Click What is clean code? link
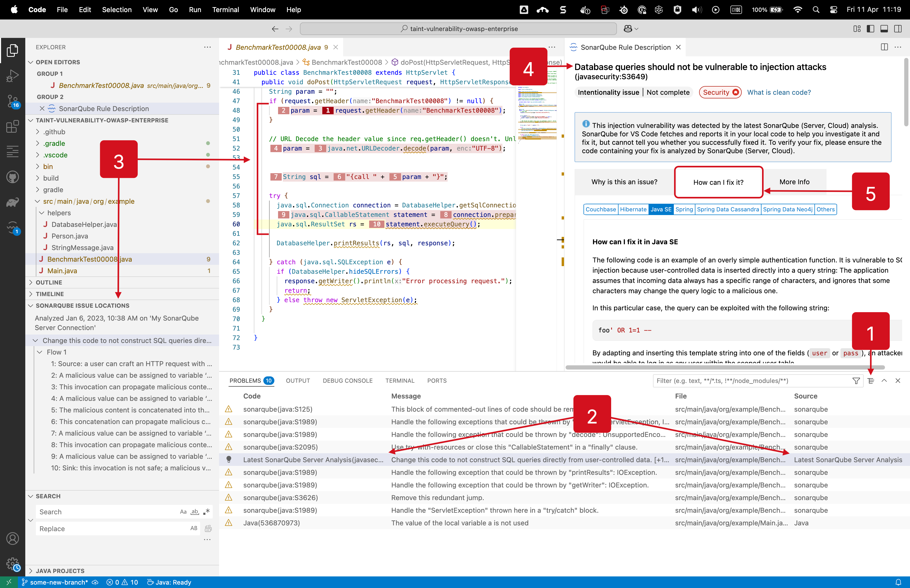 [x=779, y=92]
